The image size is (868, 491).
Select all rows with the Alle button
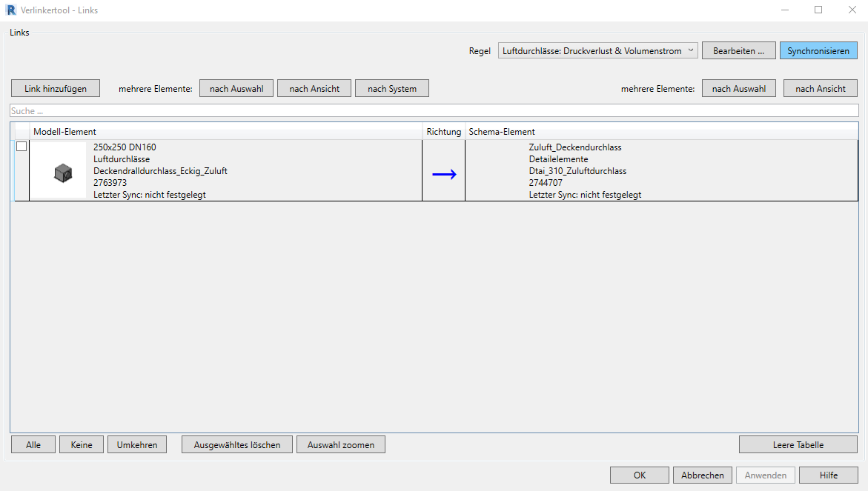pos(33,445)
